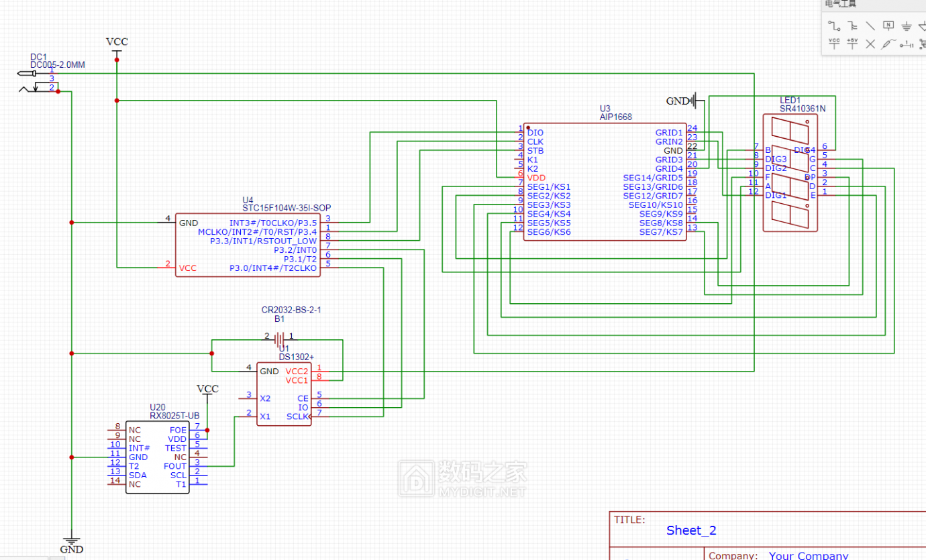Click the DIG1 pin on LED1

[776, 195]
